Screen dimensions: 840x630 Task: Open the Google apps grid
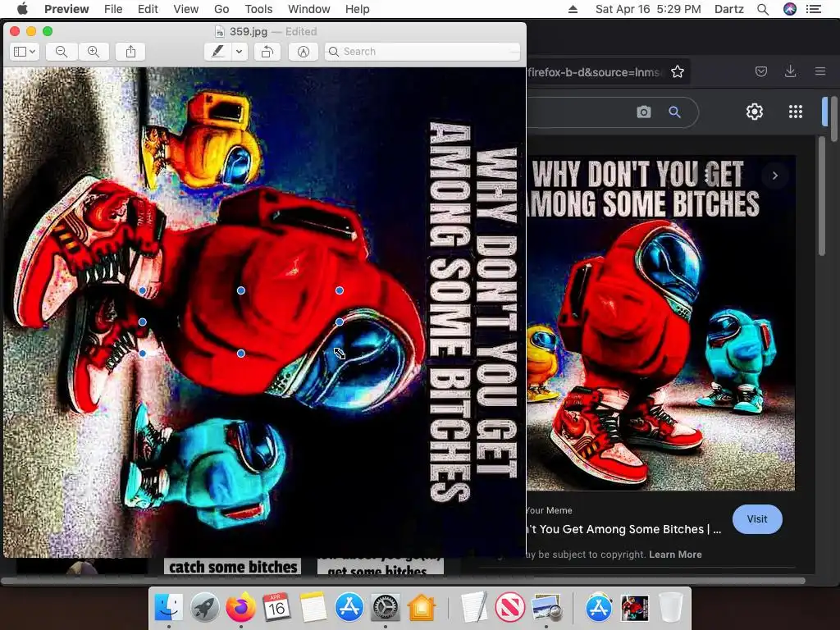(x=796, y=112)
